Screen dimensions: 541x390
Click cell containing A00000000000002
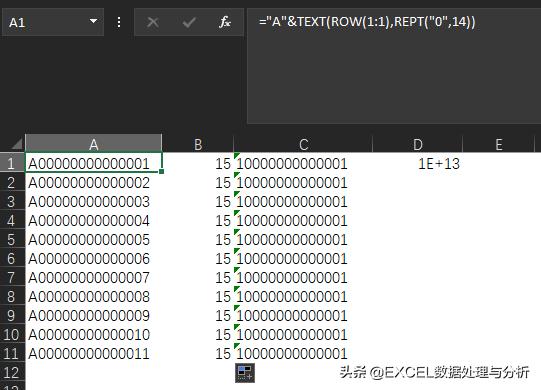point(94,182)
